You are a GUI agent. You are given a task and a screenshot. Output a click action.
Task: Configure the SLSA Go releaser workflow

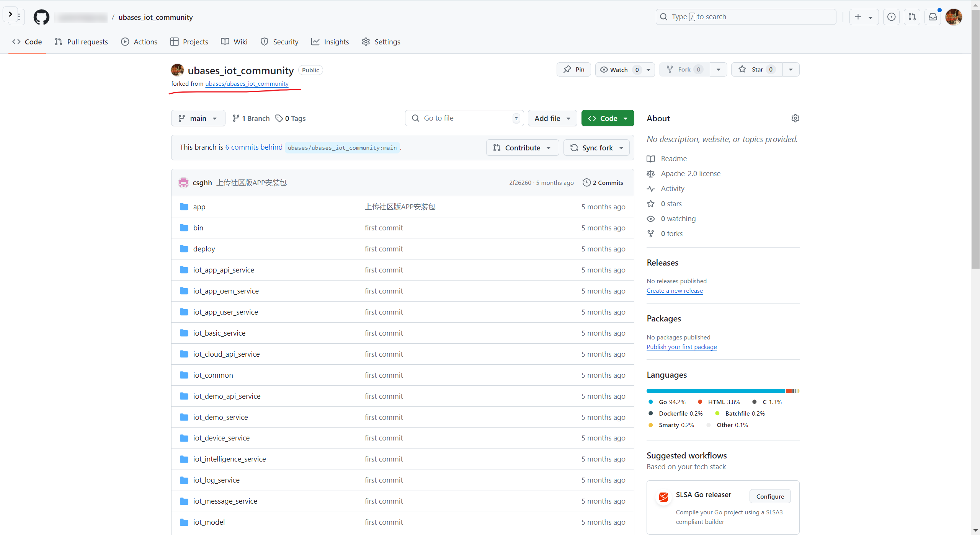point(770,496)
